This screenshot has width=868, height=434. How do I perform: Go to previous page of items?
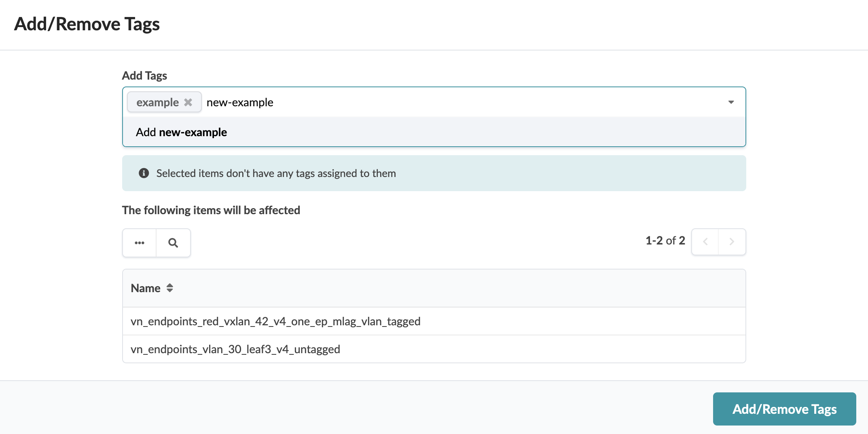(x=705, y=242)
